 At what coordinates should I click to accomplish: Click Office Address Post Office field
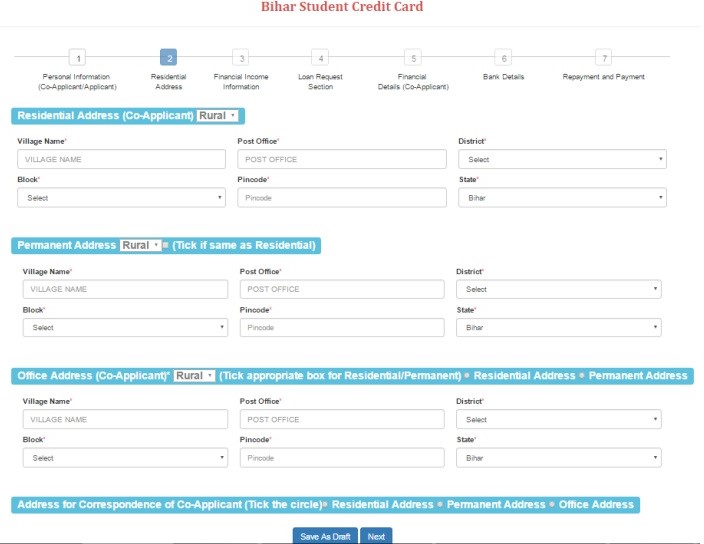click(342, 419)
